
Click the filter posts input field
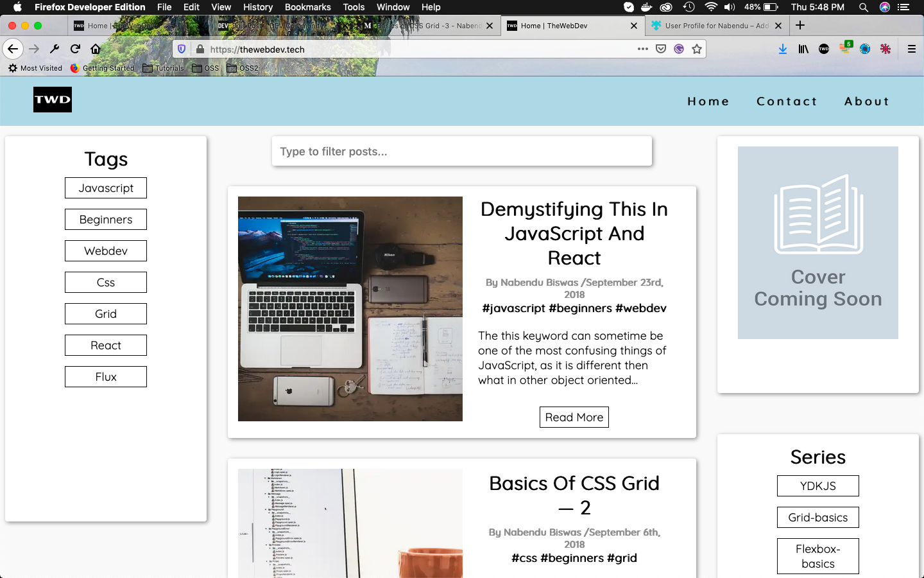coord(462,152)
